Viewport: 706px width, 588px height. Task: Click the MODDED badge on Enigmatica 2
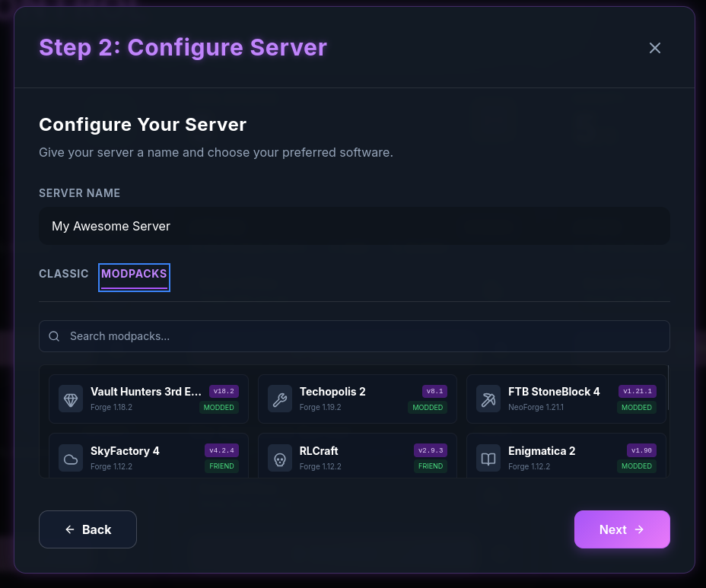(x=637, y=466)
